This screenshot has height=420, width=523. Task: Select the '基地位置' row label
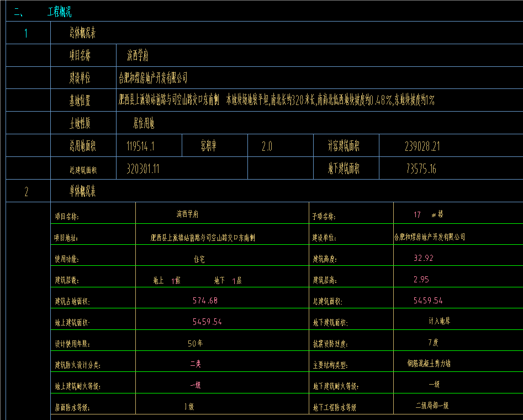pos(80,101)
